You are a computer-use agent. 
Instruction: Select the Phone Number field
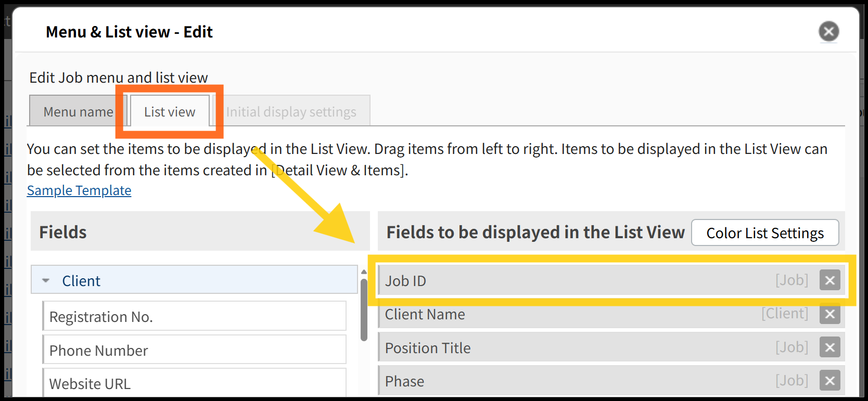(x=195, y=350)
